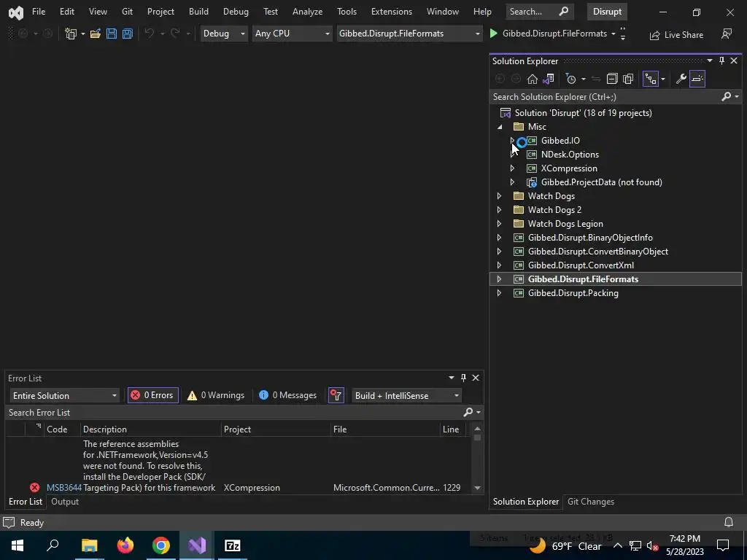Collapse the Misc folder
The height and width of the screenshot is (560, 747).
click(x=500, y=127)
